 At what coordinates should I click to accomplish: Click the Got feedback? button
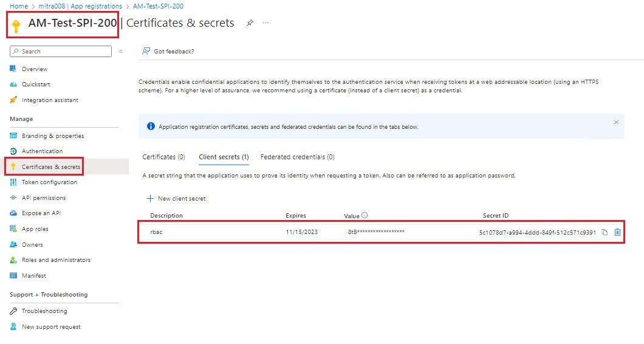[x=168, y=52]
